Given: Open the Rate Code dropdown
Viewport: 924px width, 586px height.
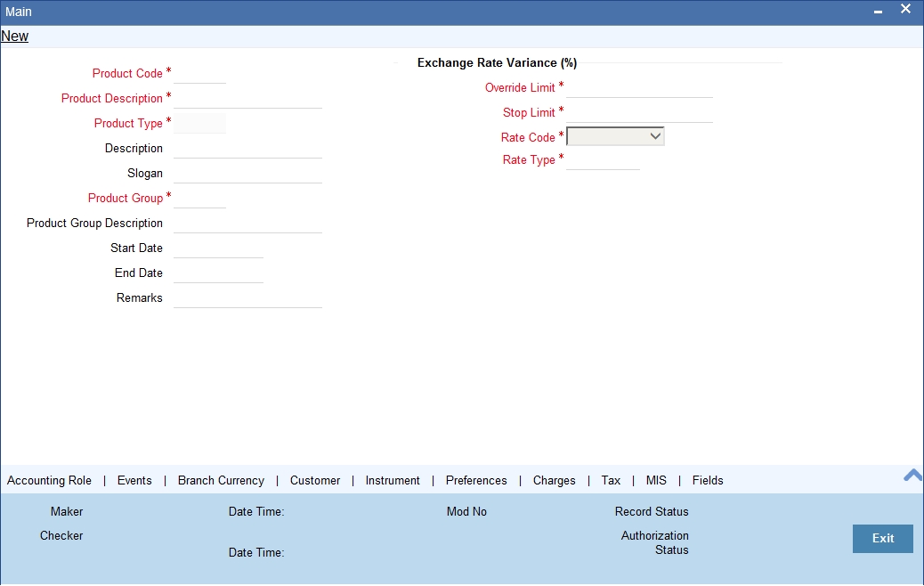Looking at the screenshot, I should coord(654,136).
